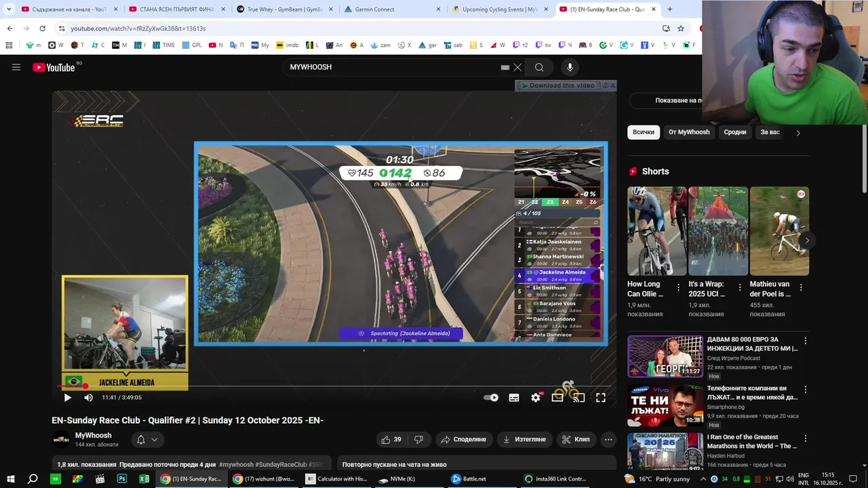Switch to True Whey GymBeam tab
This screenshot has width=868, height=488.
pos(283,9)
